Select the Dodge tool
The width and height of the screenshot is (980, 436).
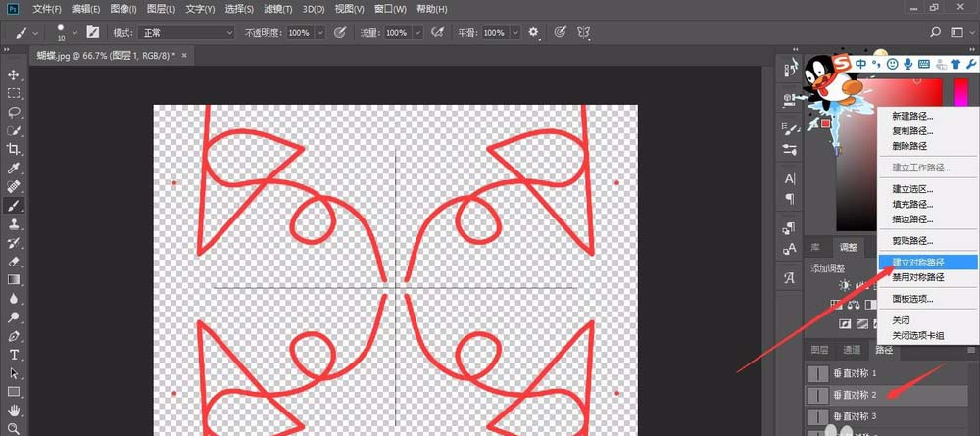pos(13,317)
